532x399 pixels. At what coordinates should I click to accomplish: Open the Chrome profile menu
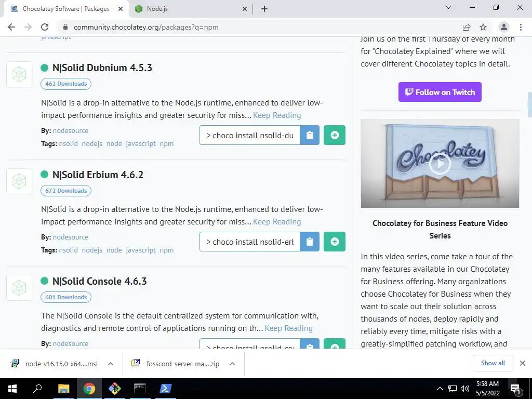point(504,27)
